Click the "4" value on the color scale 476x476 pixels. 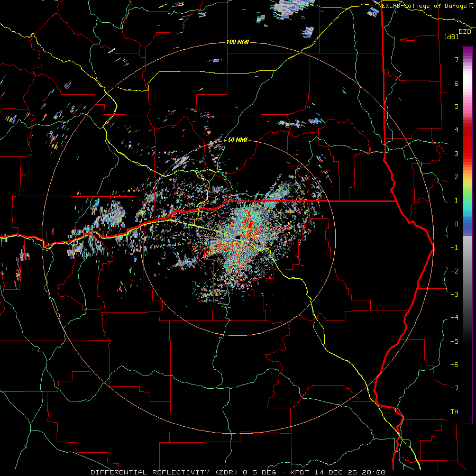[x=456, y=130]
